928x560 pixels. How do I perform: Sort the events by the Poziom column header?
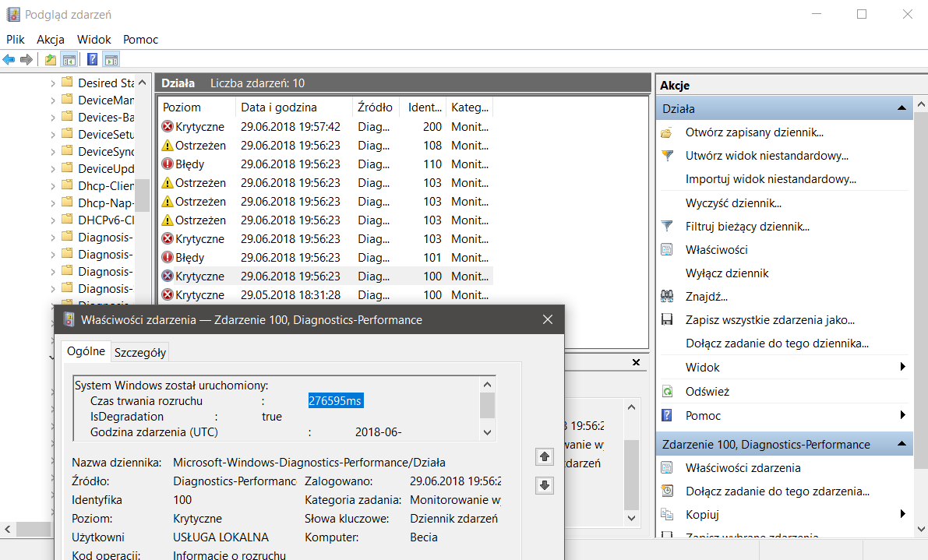[196, 107]
